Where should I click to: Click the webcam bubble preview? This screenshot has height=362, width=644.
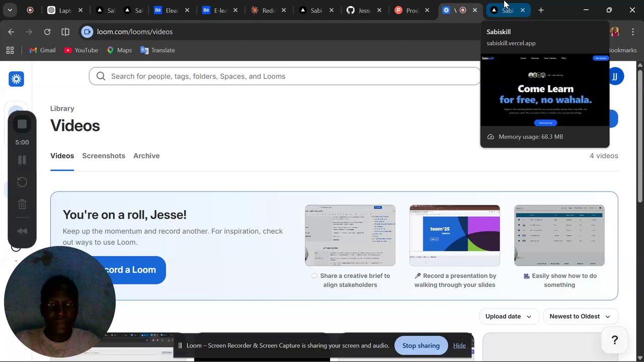click(x=59, y=302)
